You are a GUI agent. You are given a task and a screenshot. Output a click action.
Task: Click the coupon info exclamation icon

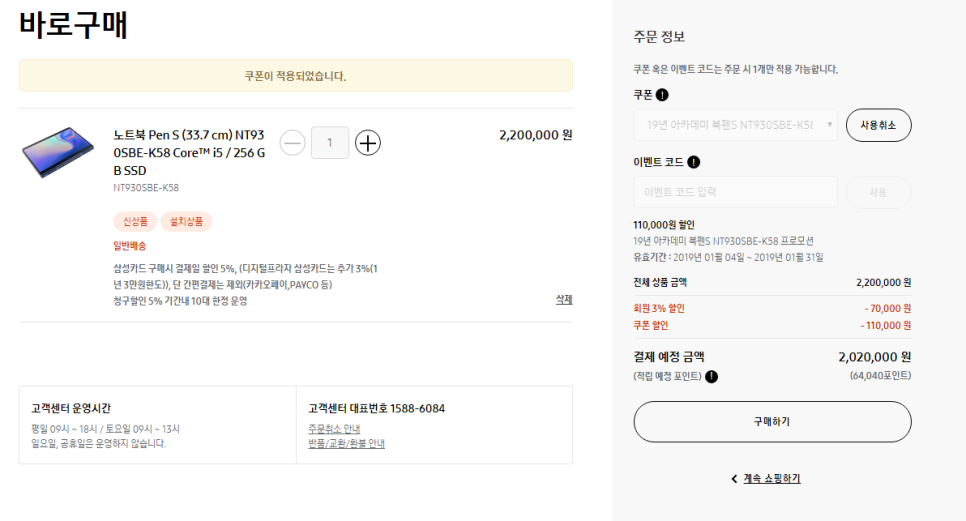click(662, 95)
